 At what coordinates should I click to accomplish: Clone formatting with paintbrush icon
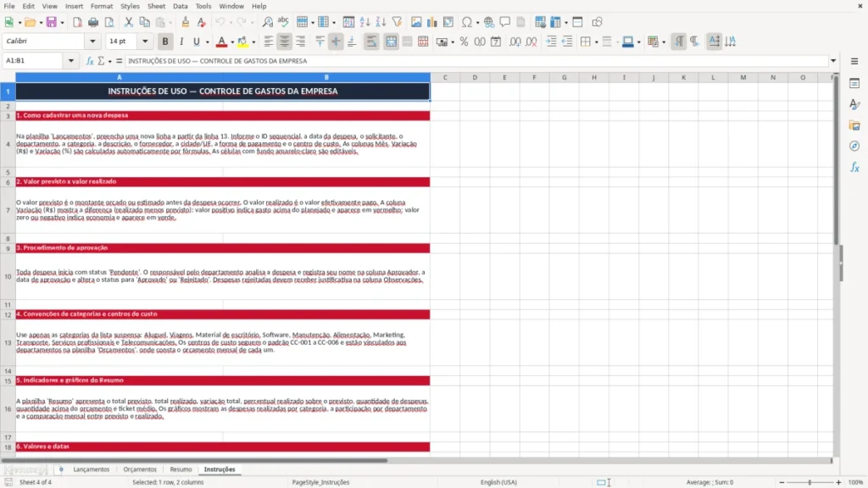[x=186, y=22]
